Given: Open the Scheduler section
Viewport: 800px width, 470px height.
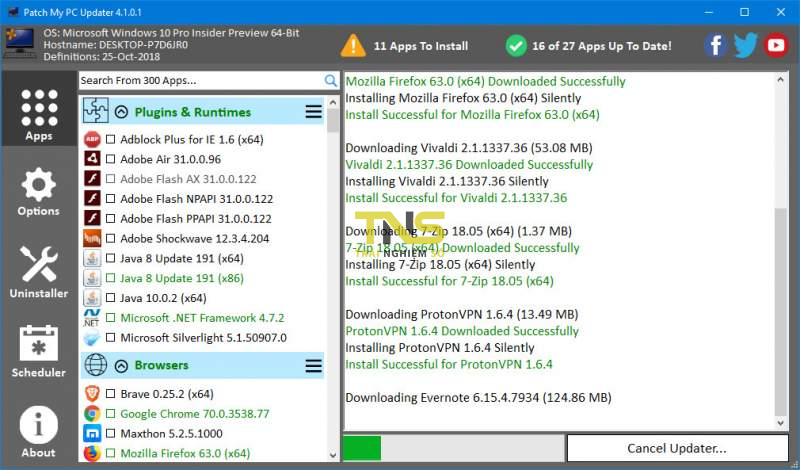Looking at the screenshot, I should pos(39,351).
